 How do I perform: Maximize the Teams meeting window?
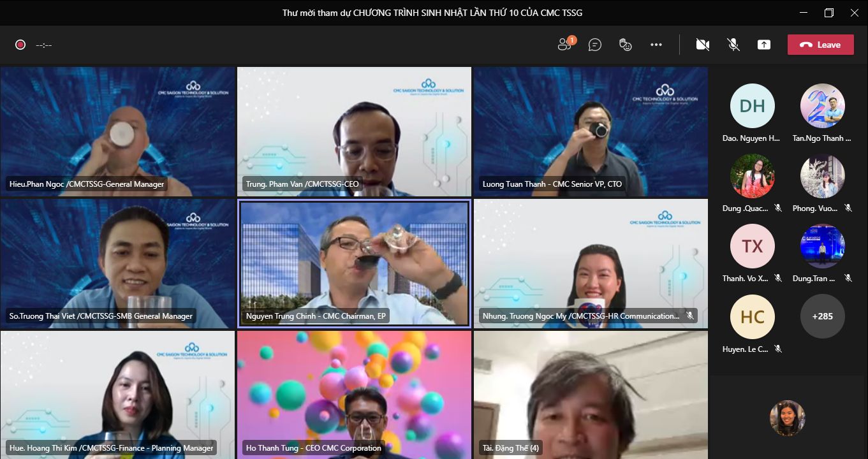coord(828,13)
